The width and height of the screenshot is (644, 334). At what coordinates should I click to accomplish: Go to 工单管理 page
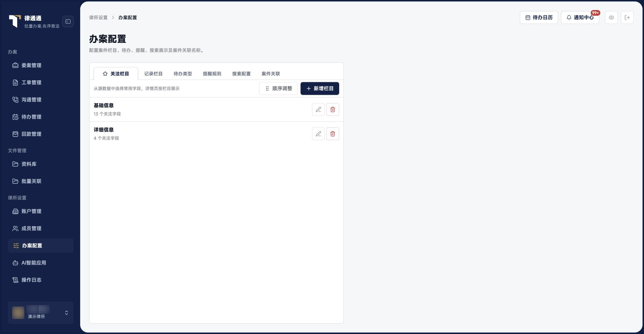[x=41, y=83]
